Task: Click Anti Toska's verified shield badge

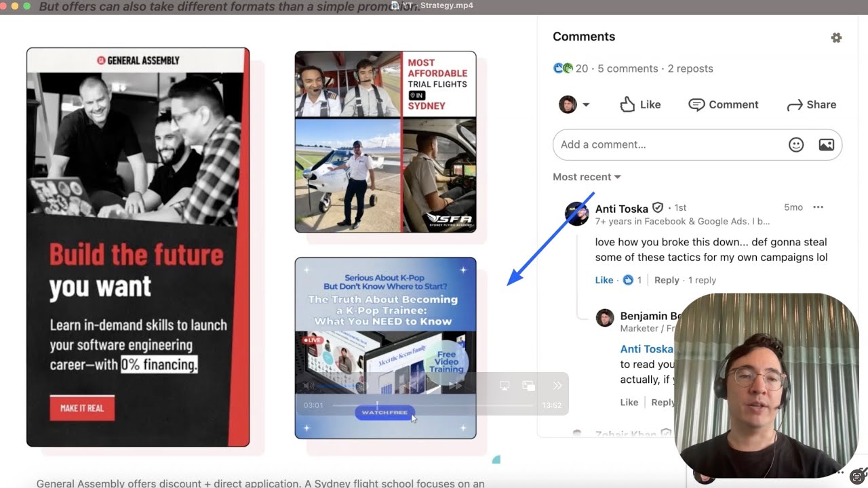Action: point(657,208)
